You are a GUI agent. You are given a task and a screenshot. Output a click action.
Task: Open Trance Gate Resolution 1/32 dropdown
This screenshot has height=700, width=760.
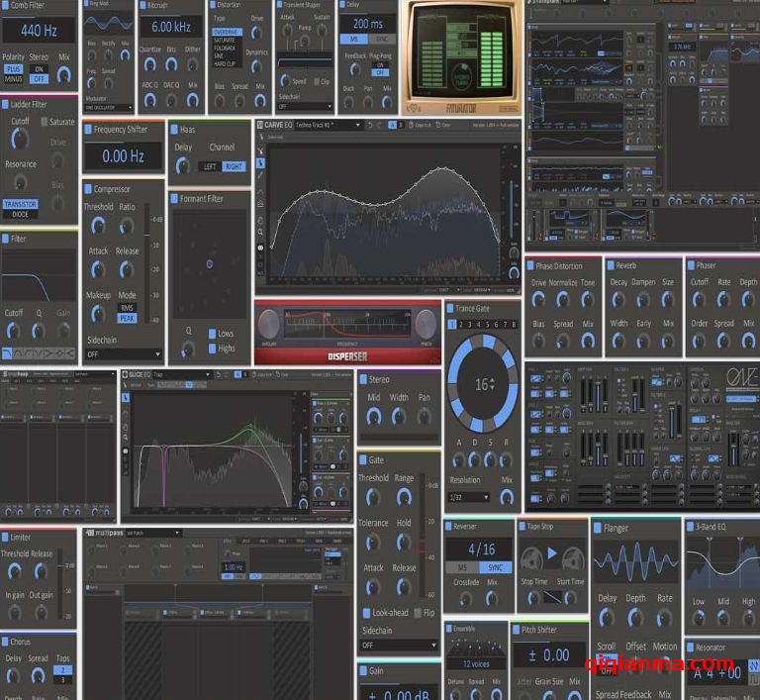click(469, 497)
